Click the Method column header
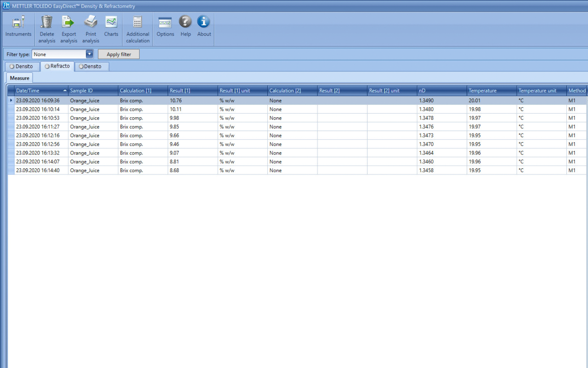588x368 pixels. pos(577,91)
